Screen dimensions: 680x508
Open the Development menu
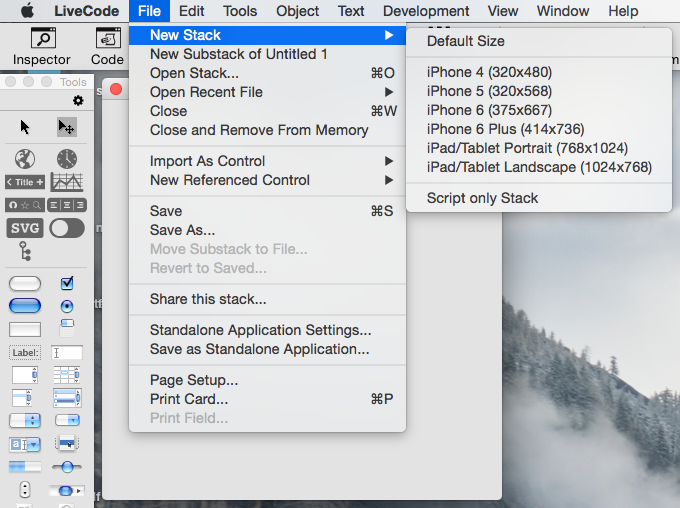[426, 11]
